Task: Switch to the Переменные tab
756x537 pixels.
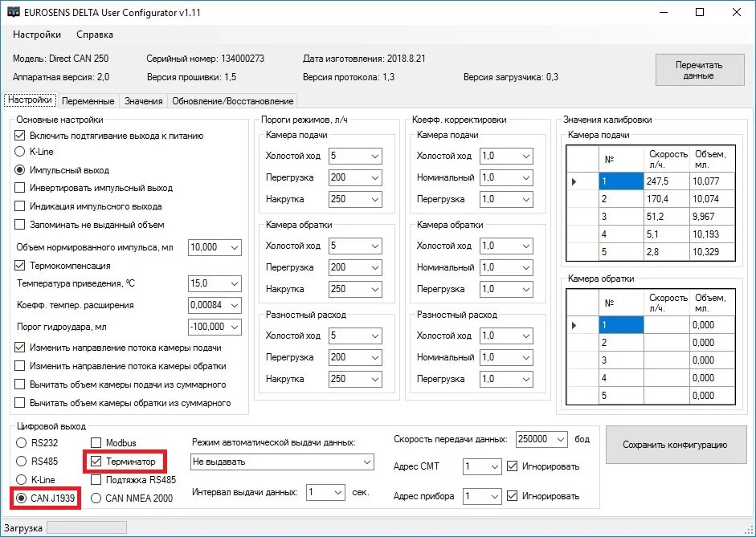Action: (x=88, y=101)
